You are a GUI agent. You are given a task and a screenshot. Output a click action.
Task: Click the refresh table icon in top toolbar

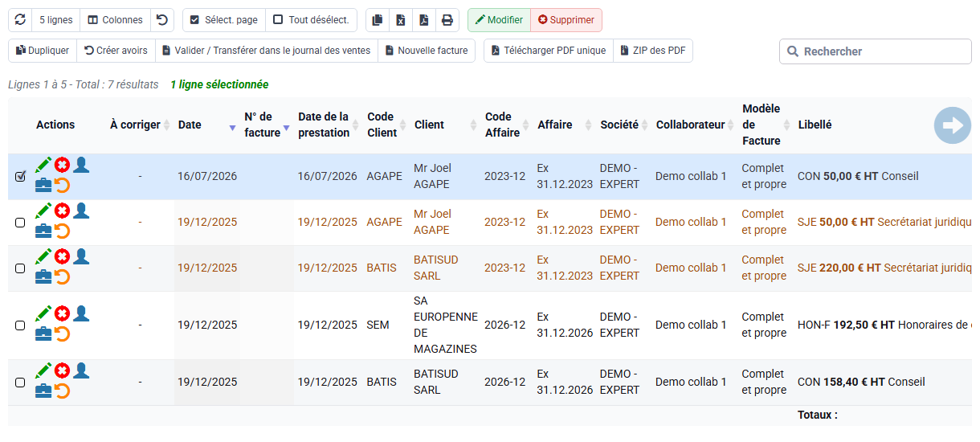coord(20,20)
